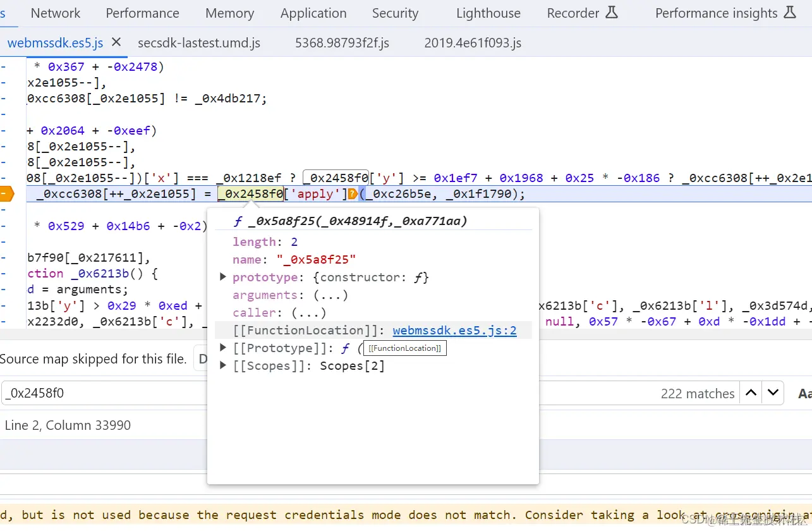Go to next search match
812x531 pixels.
(773, 393)
